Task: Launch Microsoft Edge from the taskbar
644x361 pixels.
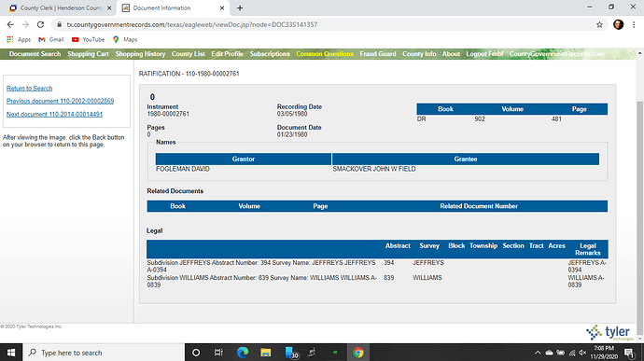Action: tap(243, 353)
